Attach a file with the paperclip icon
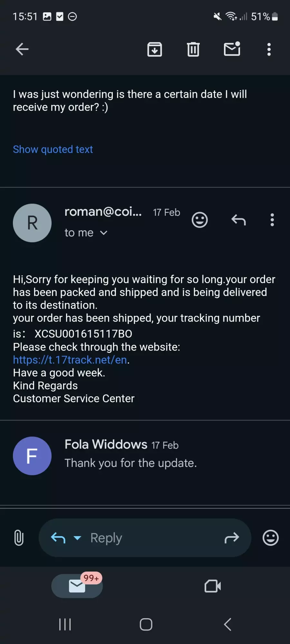290x644 pixels. point(19,538)
